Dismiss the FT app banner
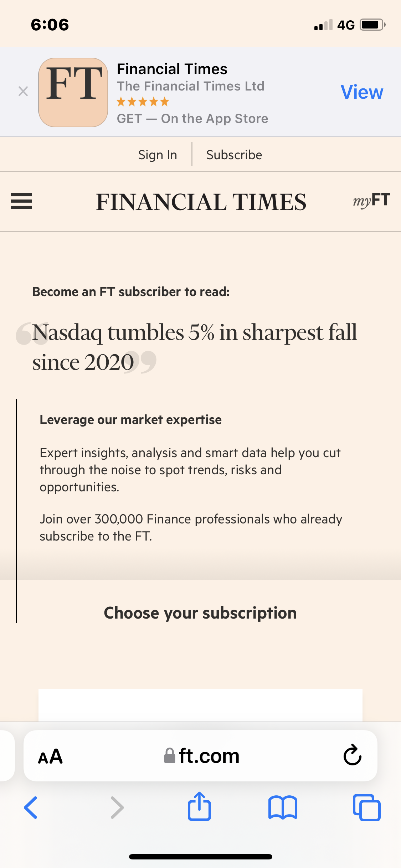The width and height of the screenshot is (401, 868). point(23,92)
